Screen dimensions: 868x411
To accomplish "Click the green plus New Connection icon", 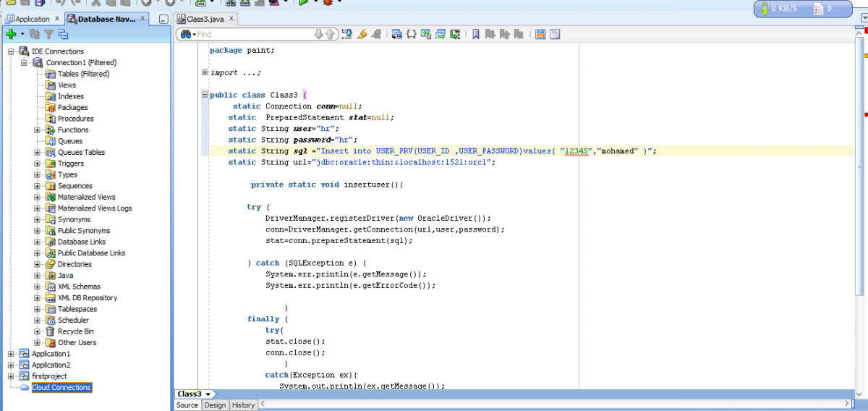I will pos(11,34).
